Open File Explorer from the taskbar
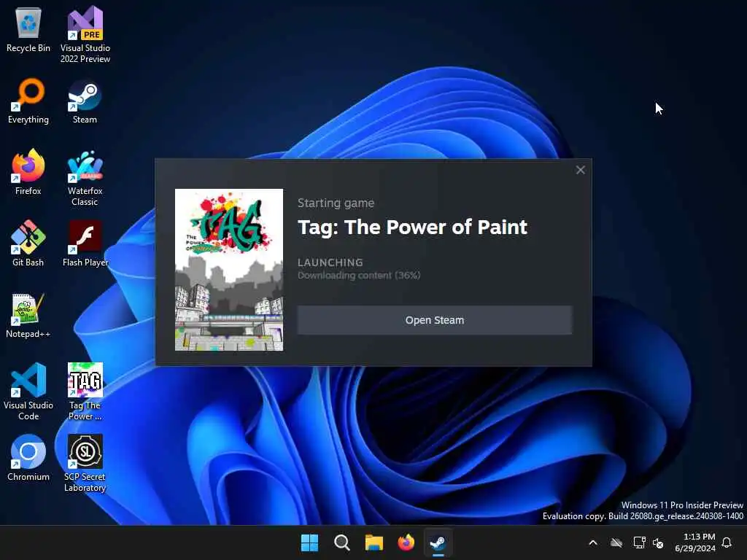This screenshot has height=560, width=747. (x=374, y=542)
